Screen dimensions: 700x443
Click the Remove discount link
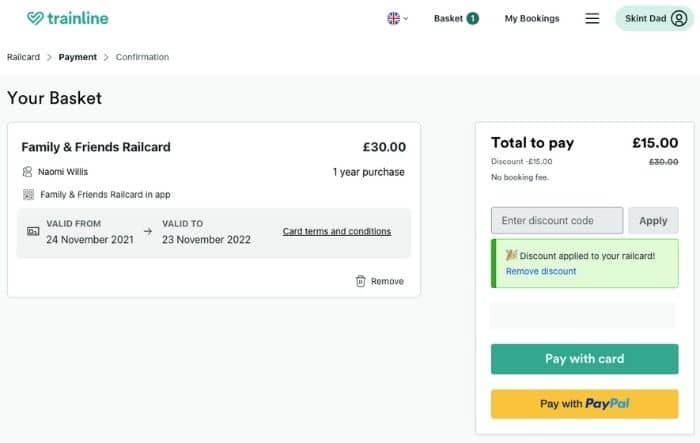(x=541, y=271)
